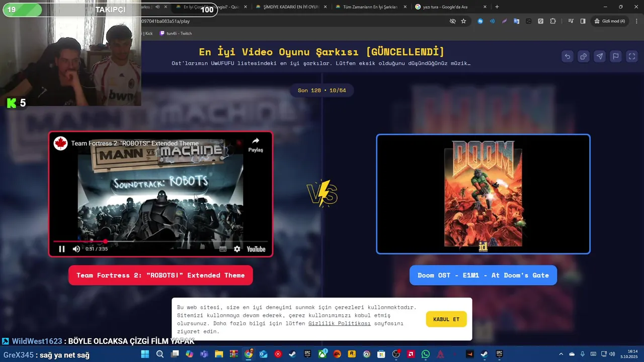Image resolution: width=644 pixels, height=362 pixels.
Task: Open Xbox app from the taskbar
Action: [323, 354]
